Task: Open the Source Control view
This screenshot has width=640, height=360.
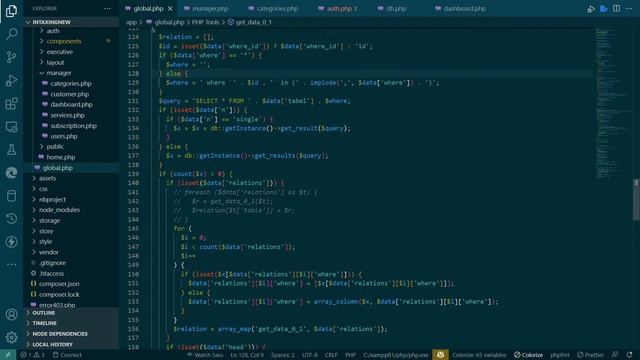Action: coord(11,57)
